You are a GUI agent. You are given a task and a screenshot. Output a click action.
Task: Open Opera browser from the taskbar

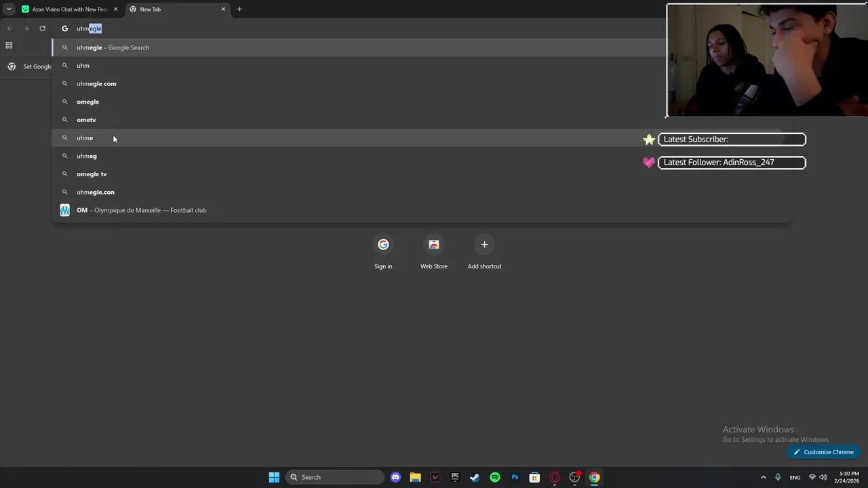pos(555,477)
